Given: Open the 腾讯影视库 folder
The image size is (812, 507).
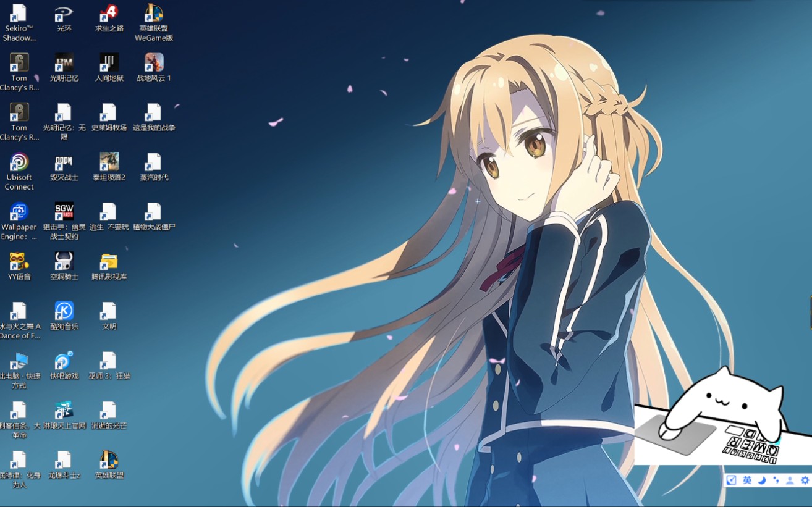Looking at the screenshot, I should 109,262.
